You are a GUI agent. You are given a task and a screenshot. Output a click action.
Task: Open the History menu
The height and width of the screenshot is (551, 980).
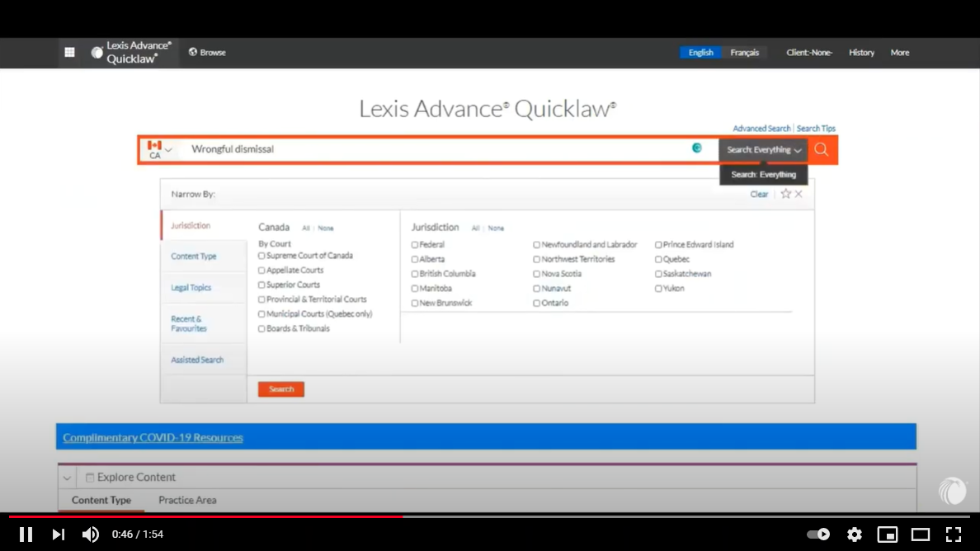pos(861,53)
